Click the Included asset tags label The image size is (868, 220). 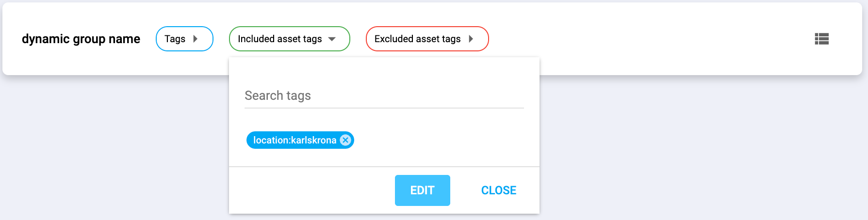[x=279, y=39]
